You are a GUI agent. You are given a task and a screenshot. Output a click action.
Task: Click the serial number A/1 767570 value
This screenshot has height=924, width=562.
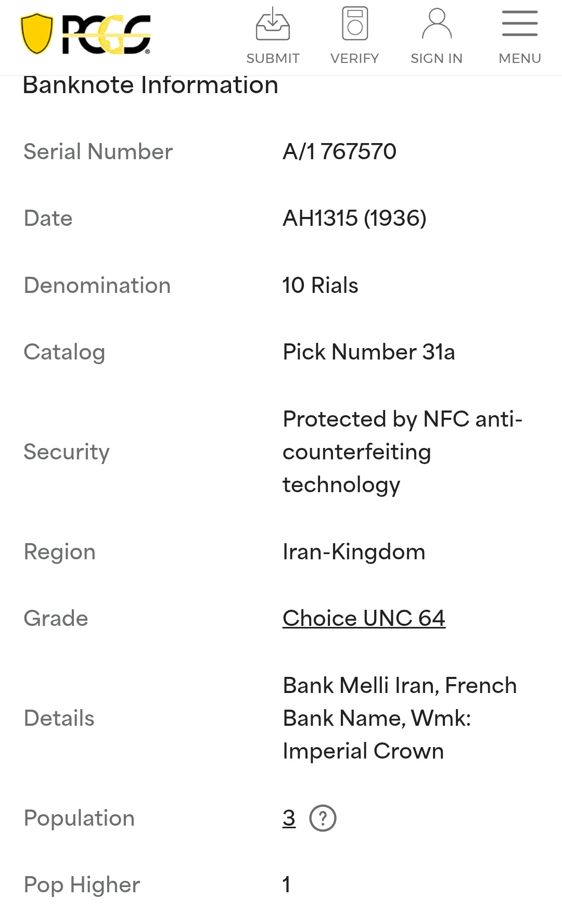coord(339,152)
